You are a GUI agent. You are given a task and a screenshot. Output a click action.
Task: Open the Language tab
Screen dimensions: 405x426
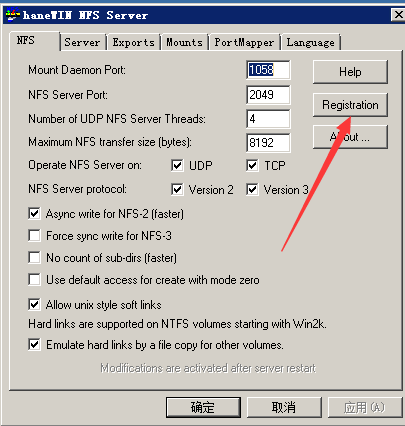click(311, 42)
